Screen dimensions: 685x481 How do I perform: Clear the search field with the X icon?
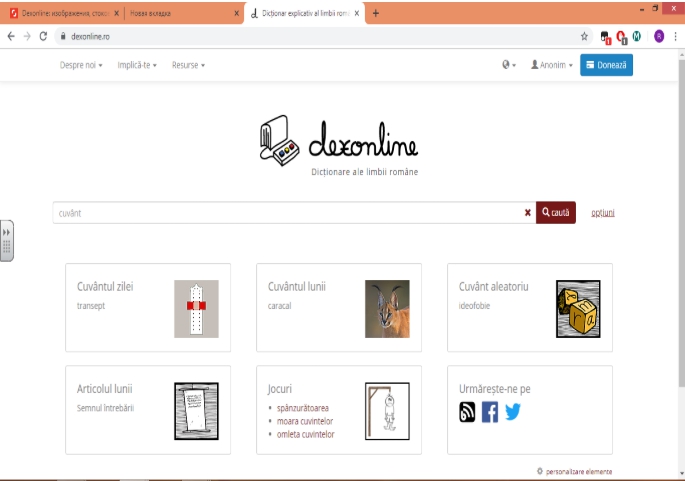[x=528, y=212]
